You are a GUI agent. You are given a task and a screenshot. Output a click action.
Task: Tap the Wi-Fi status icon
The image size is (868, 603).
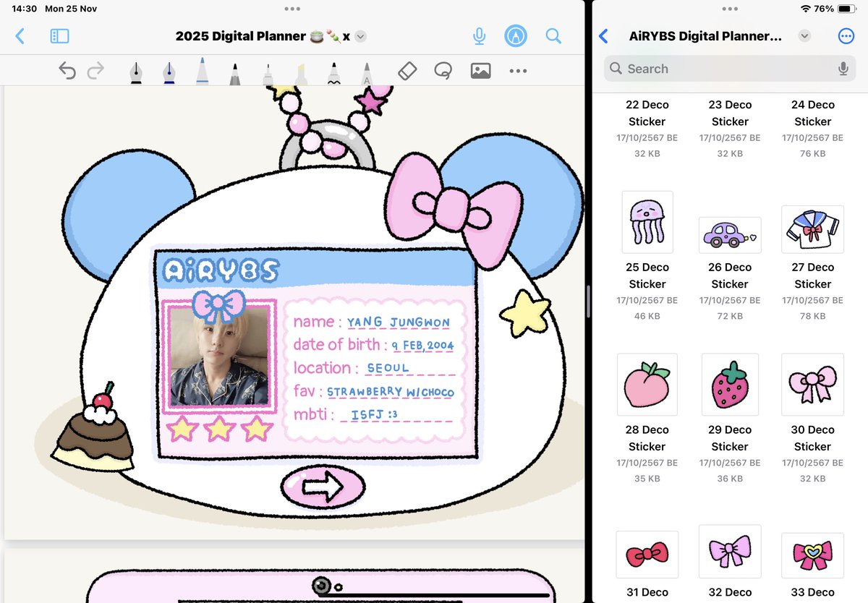[806, 9]
